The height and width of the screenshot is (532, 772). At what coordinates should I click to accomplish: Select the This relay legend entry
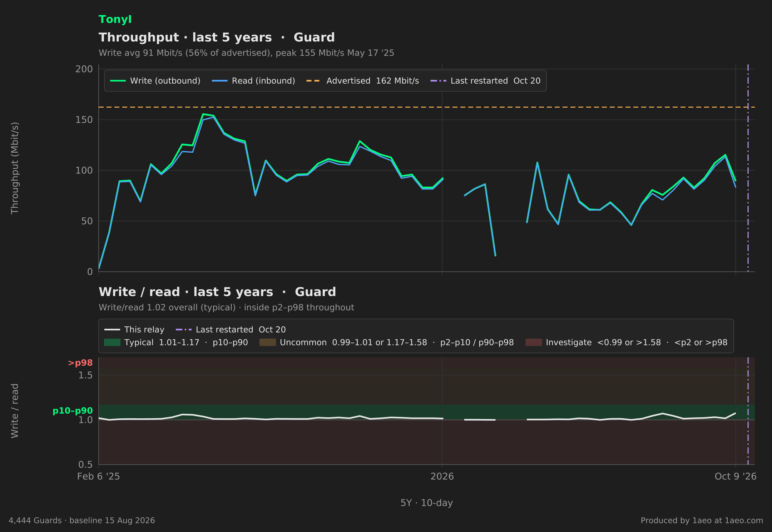point(134,330)
